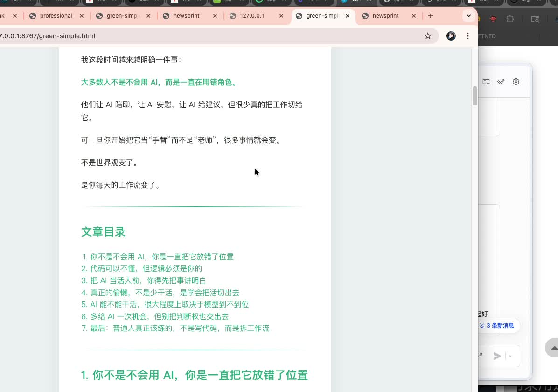Bookmark the page via the star icon
Screen dimensions: 558x392
[x=428, y=35]
